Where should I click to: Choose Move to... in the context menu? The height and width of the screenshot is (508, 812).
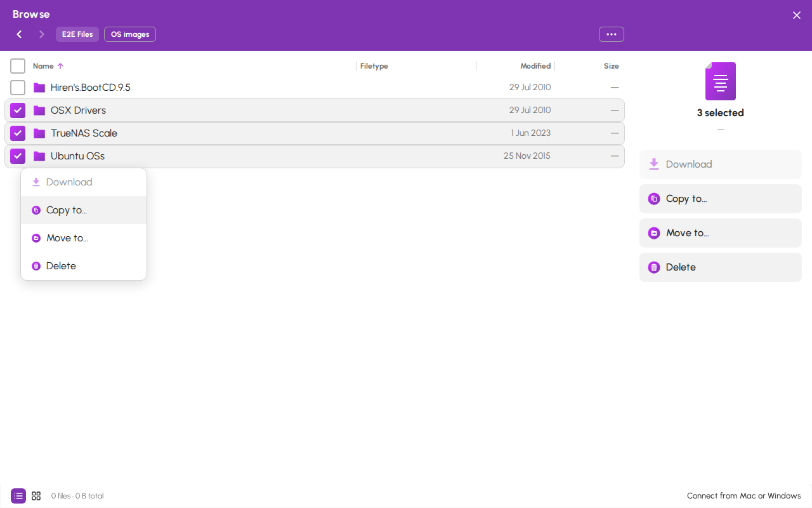coord(84,238)
